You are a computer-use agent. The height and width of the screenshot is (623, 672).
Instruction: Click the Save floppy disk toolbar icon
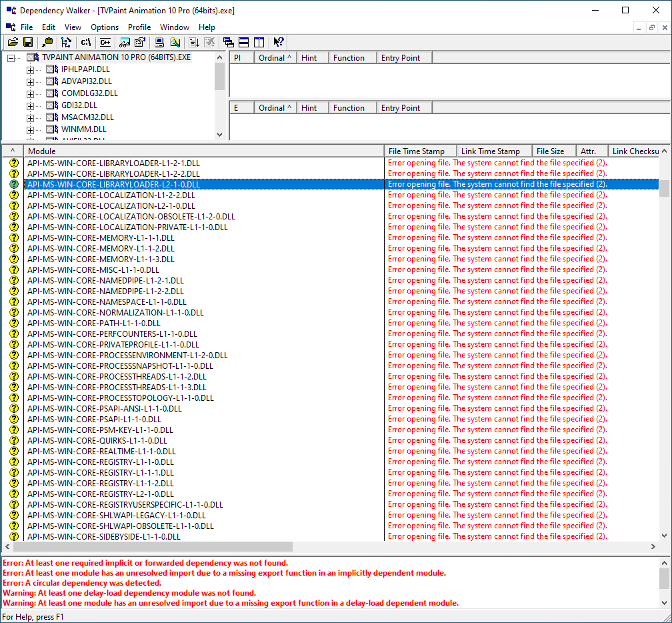[x=28, y=42]
